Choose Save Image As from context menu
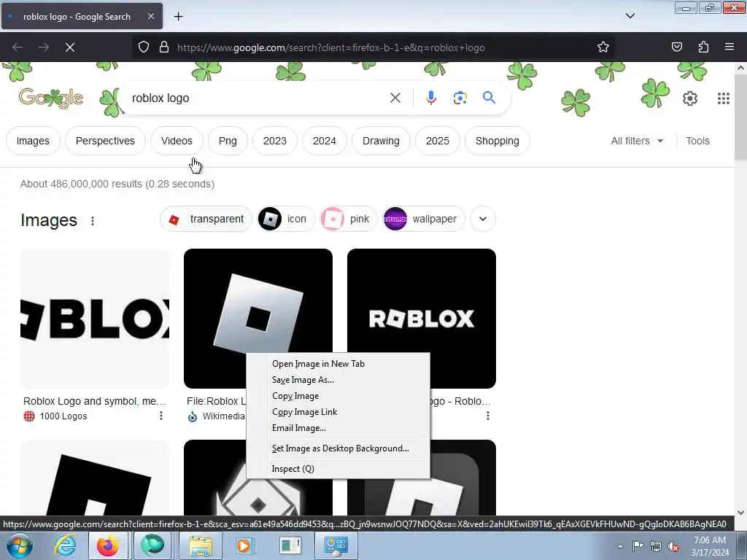This screenshot has height=560, width=747. [x=338, y=380]
